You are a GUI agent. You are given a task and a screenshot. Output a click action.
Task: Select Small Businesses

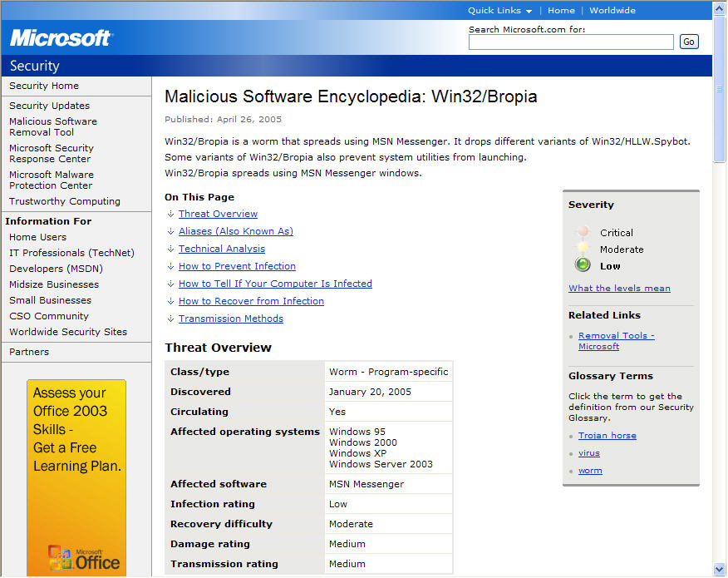(50, 300)
